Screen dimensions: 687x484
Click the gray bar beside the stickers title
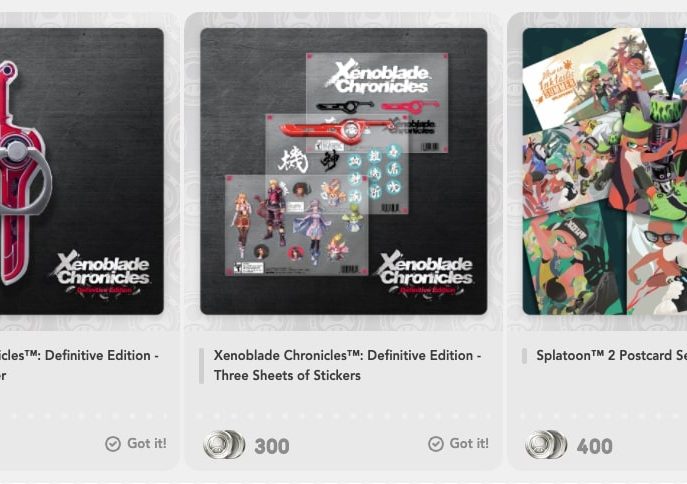[x=202, y=366]
